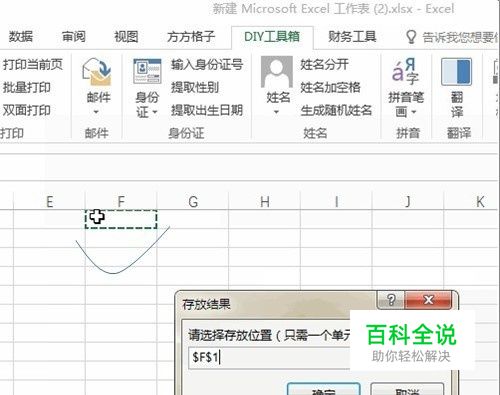This screenshot has height=395, width=500.
Task: Open the 拼音笔画 icon
Action: [x=406, y=71]
